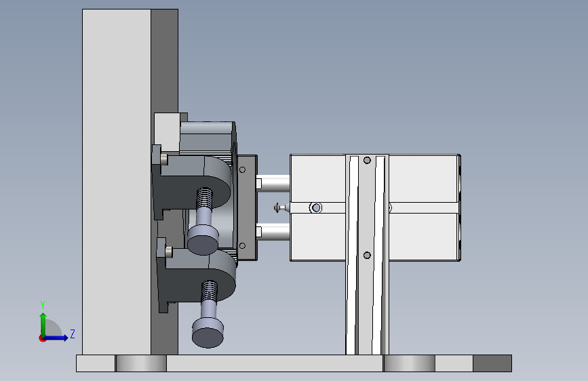Select the right half of the white cylinder body
Viewport: 588px width, 381px height.
[425, 207]
